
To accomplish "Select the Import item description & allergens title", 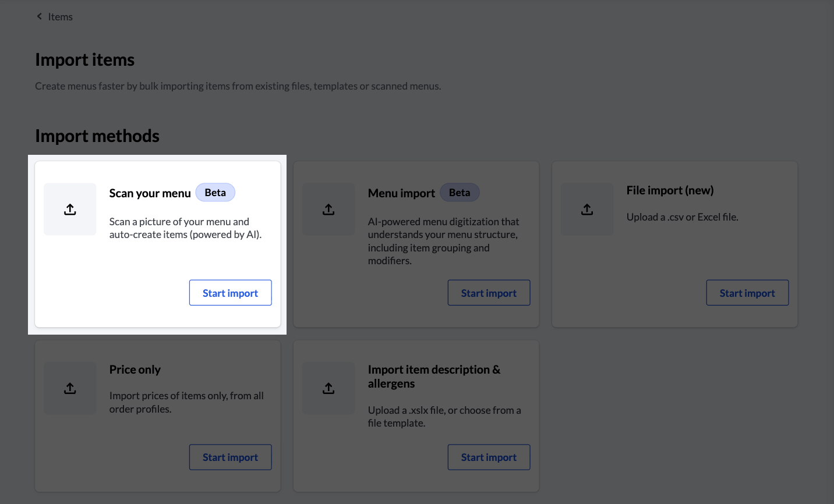I will (x=434, y=376).
